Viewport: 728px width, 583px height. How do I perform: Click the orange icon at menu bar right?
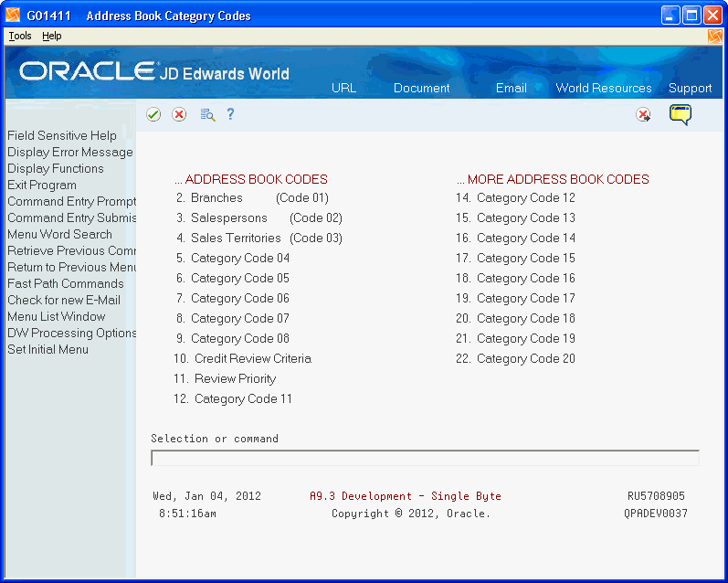click(715, 37)
